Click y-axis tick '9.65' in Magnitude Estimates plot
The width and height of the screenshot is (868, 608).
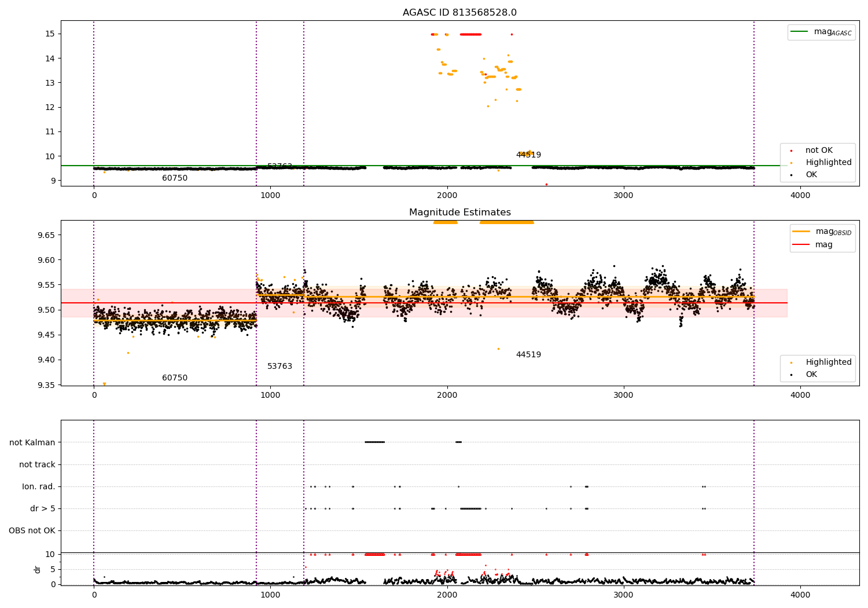tap(47, 236)
